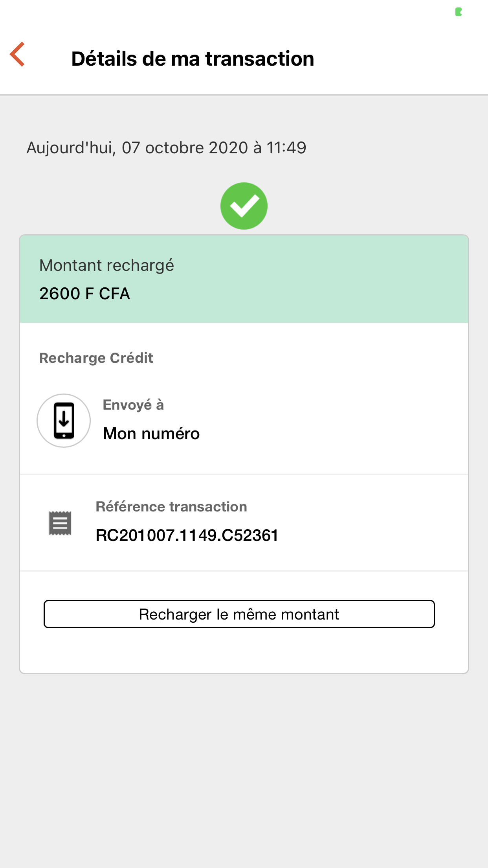
Task: Tap the 07 octobre 2020 date
Action: tap(185, 148)
